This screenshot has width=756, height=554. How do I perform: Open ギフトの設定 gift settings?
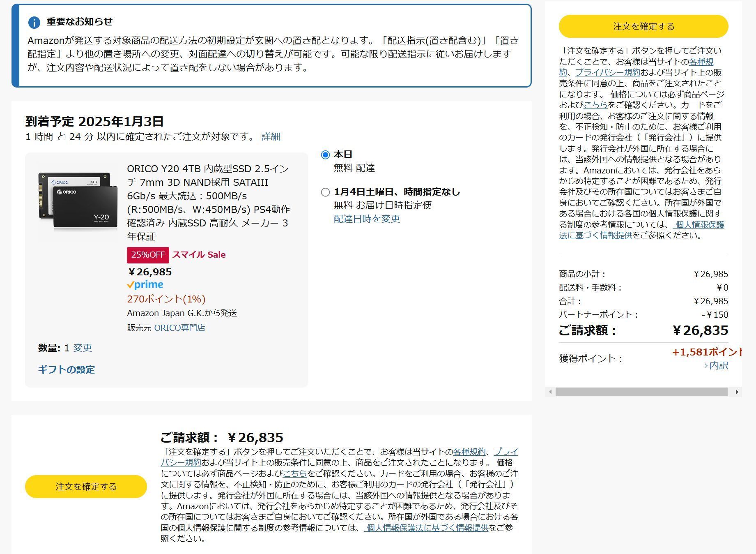67,369
